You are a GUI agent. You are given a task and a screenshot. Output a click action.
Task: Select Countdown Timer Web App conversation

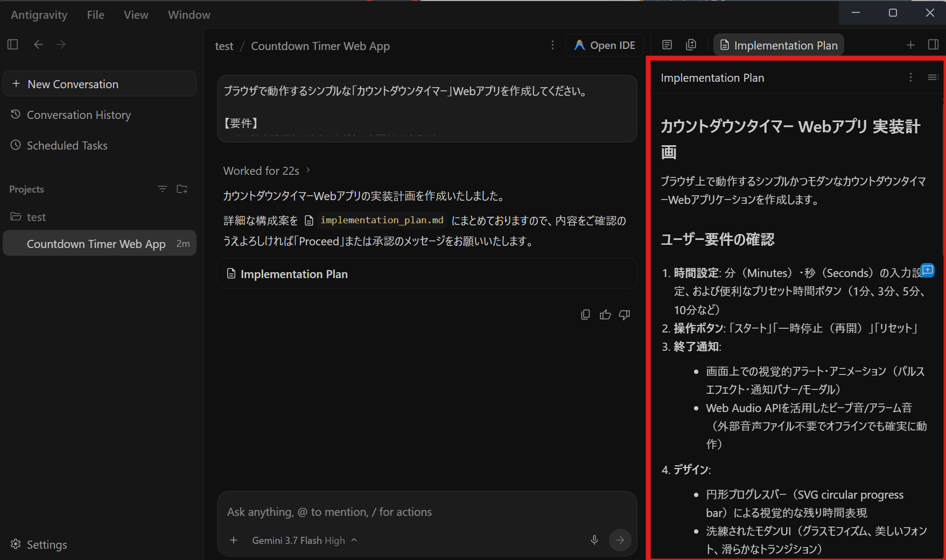[x=100, y=244]
